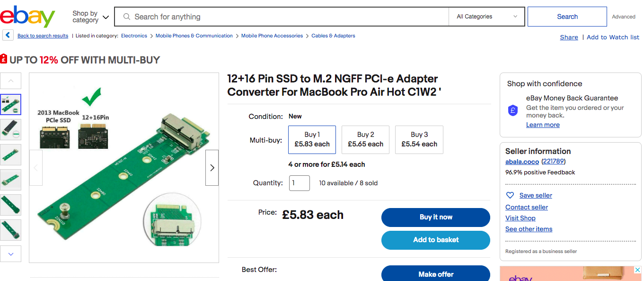Screen dimensions: 644x281
Task: Select the Buy 1 multi-buy option
Action: click(312, 139)
